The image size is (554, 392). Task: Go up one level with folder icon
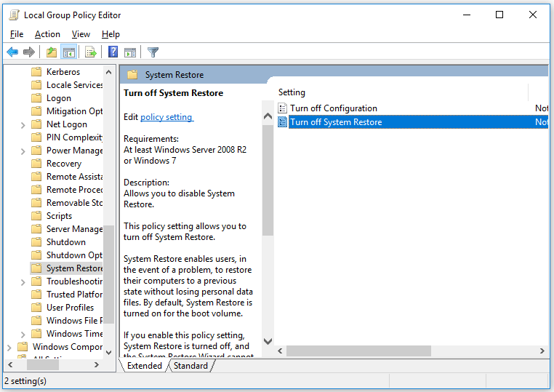(52, 52)
